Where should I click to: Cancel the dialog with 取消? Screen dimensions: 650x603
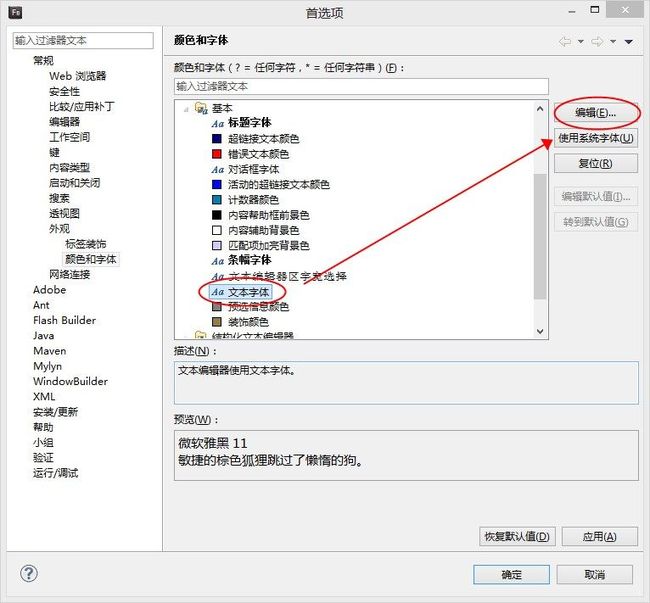(594, 574)
